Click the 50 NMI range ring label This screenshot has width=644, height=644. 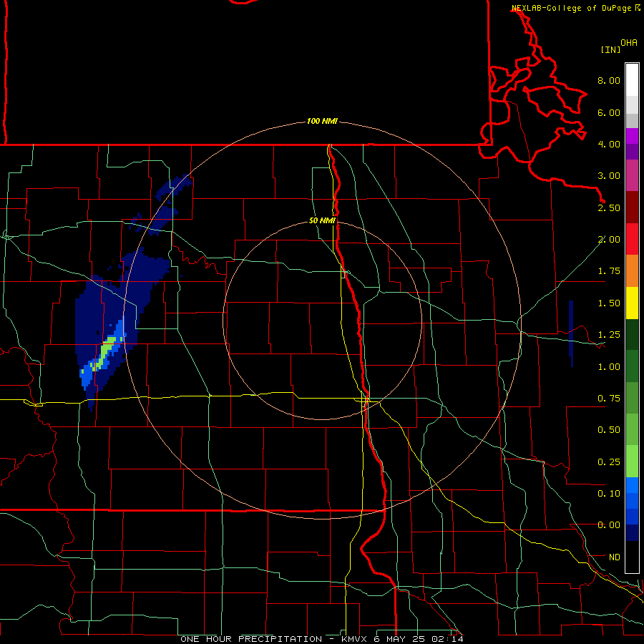point(322,220)
